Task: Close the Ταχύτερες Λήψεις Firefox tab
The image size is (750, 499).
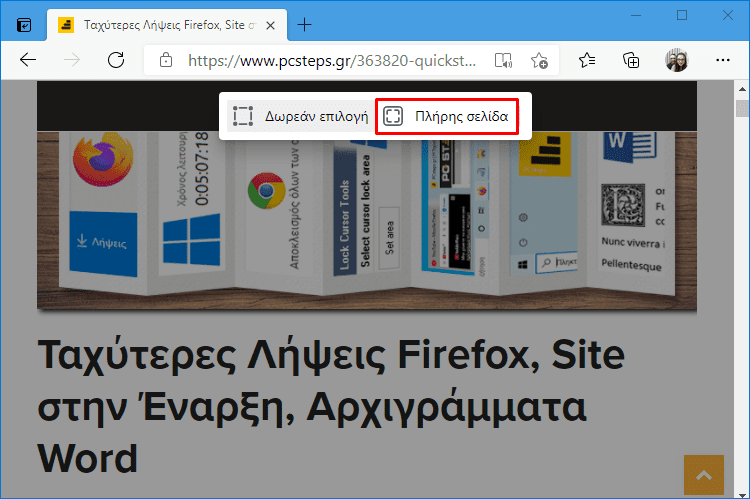Action: (270, 25)
